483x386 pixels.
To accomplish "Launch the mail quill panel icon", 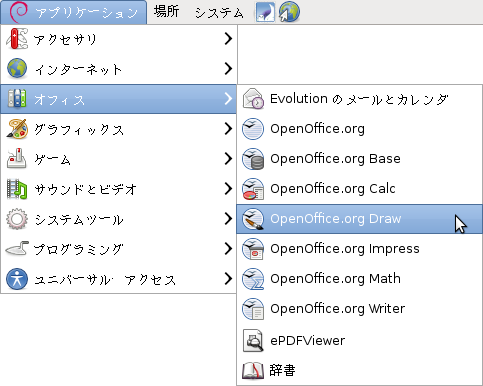I will point(265,12).
